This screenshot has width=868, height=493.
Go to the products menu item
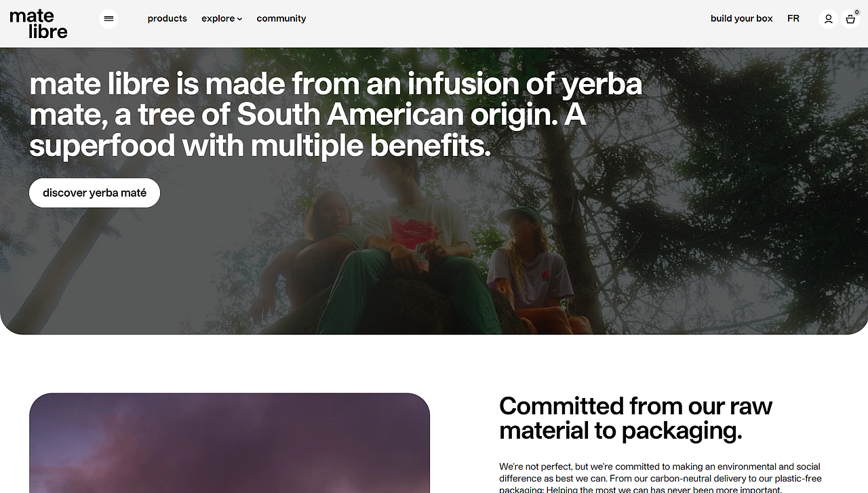point(167,19)
